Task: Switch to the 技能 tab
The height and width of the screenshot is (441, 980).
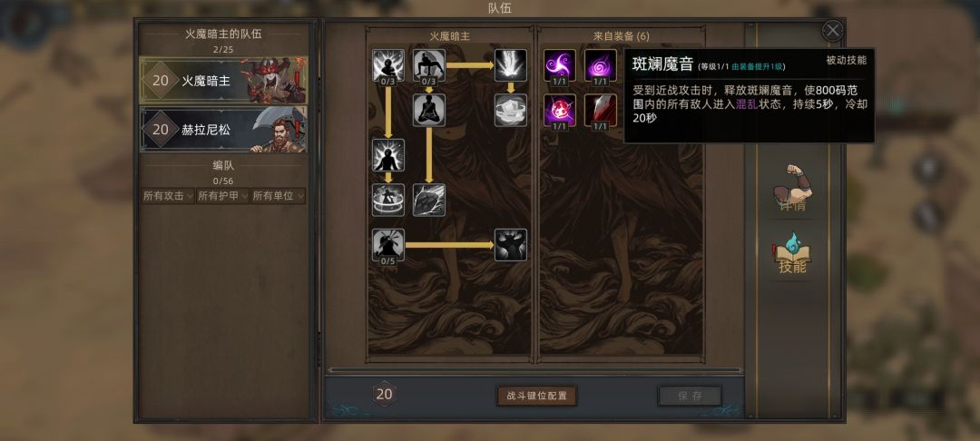Action: (x=792, y=255)
